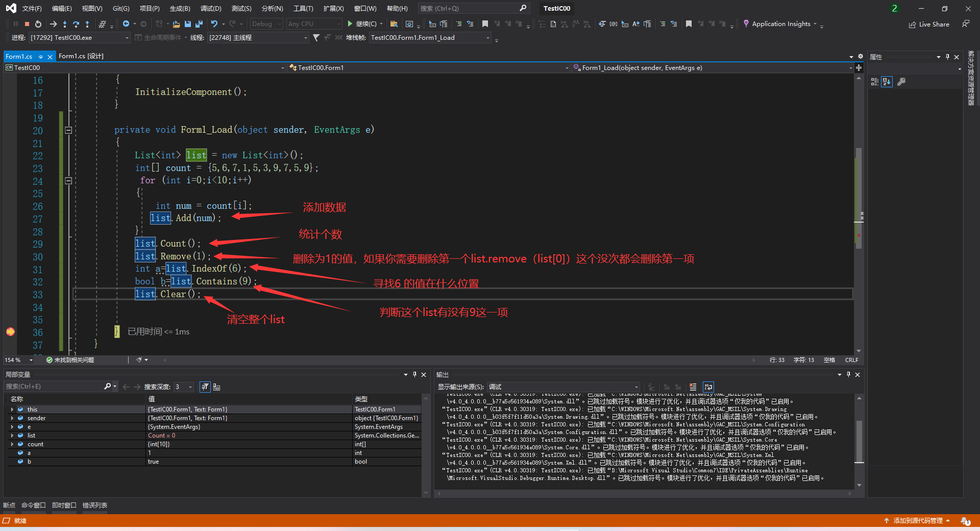
Task: Toggle auto-hide pin on Locals panel
Action: coord(414,375)
